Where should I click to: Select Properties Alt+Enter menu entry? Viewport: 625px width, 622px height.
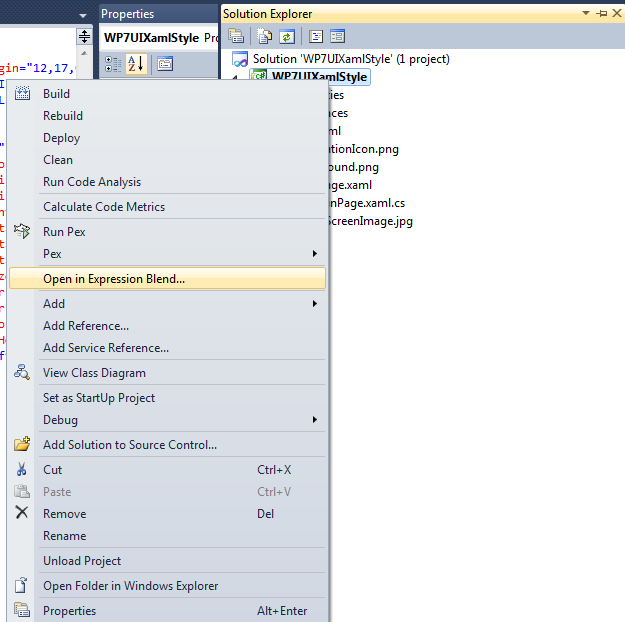(167, 611)
